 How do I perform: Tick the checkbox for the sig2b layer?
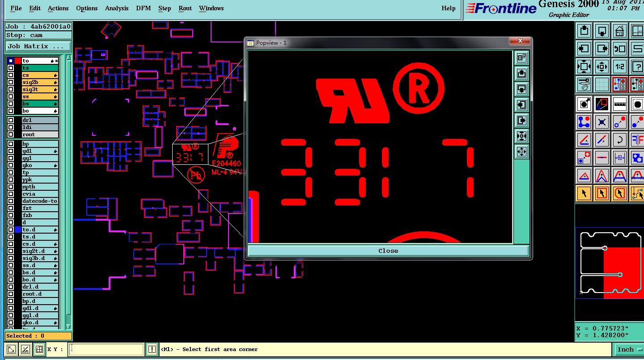(11, 82)
